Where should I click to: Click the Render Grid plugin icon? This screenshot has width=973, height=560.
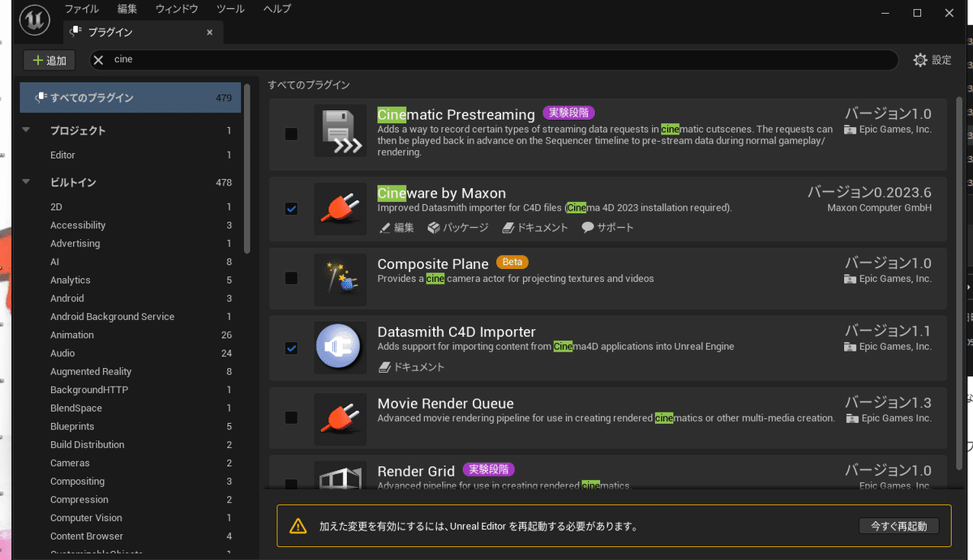click(341, 475)
